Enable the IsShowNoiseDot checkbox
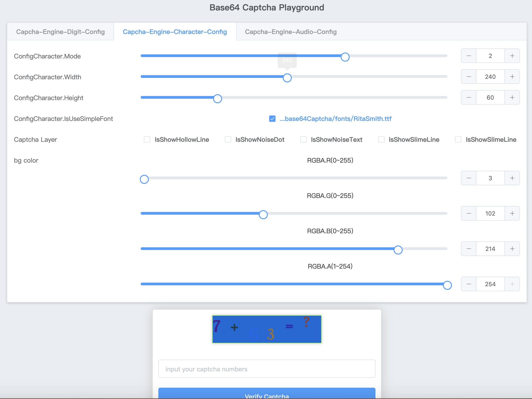The image size is (532, 399). tap(228, 140)
